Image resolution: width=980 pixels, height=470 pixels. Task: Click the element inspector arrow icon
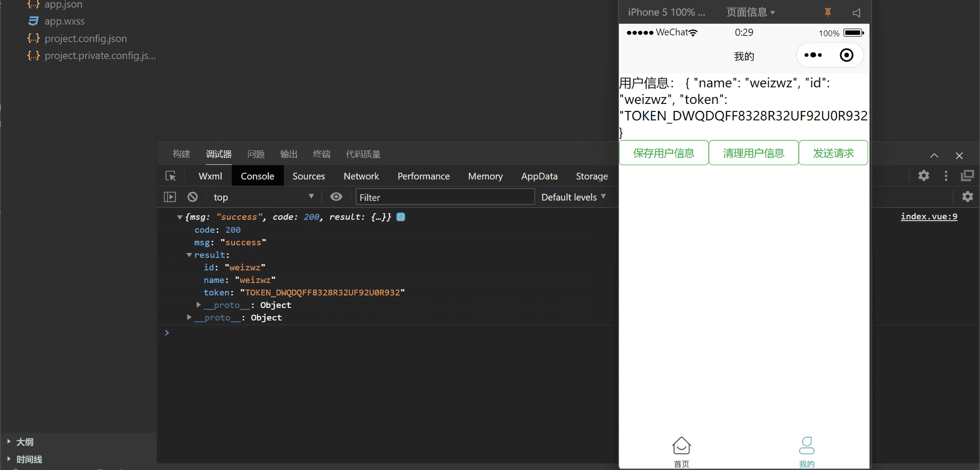[x=171, y=176]
